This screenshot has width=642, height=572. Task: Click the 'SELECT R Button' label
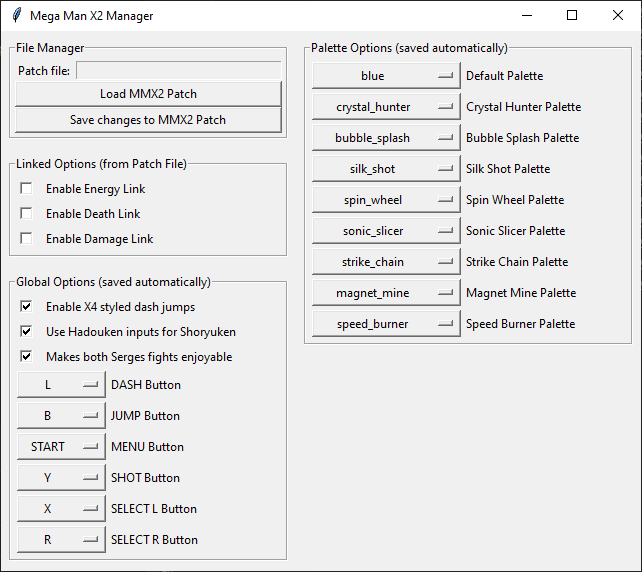[154, 540]
